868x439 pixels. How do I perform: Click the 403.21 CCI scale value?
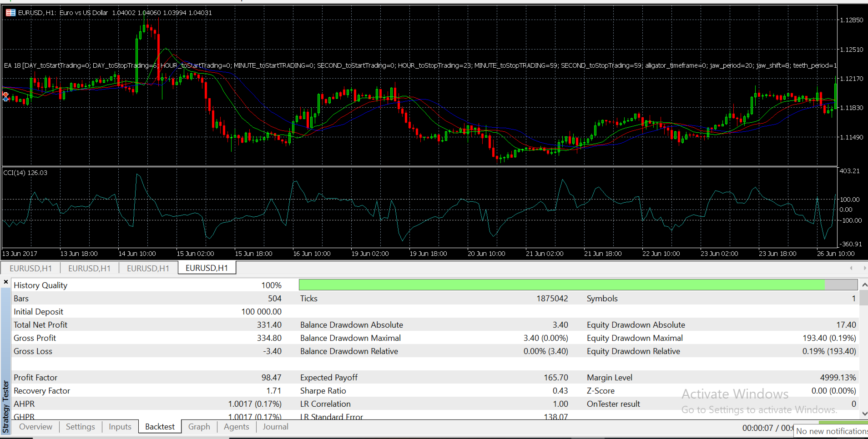point(850,171)
